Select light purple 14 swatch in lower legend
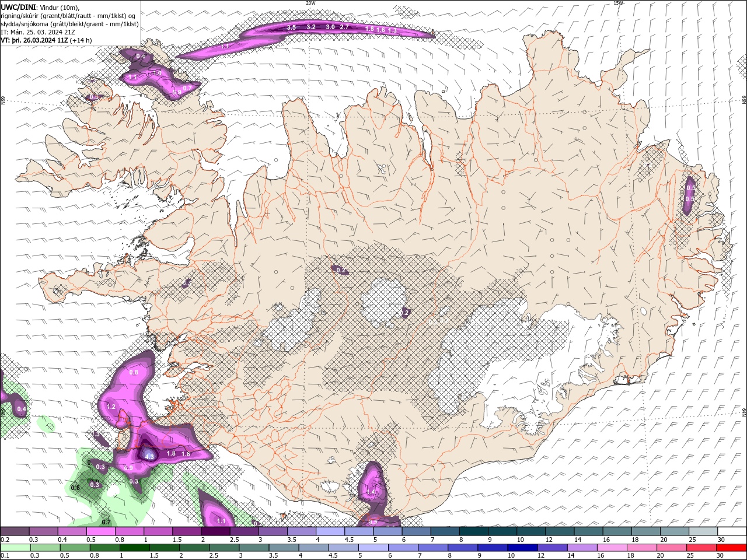This screenshot has width=747, height=560. tap(581, 548)
